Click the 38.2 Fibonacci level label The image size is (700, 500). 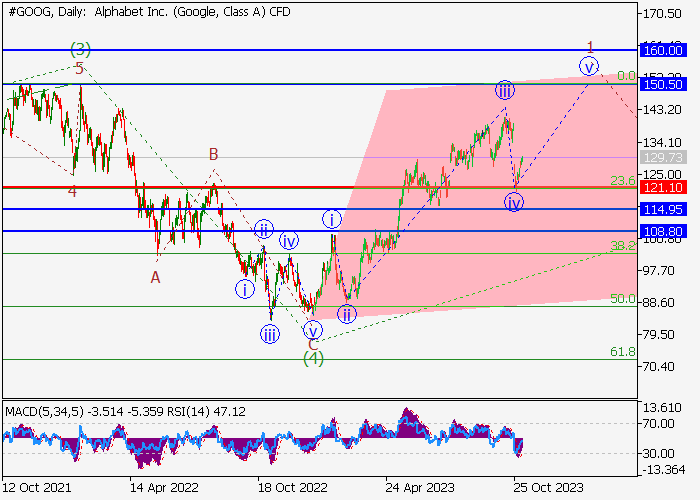623,245
